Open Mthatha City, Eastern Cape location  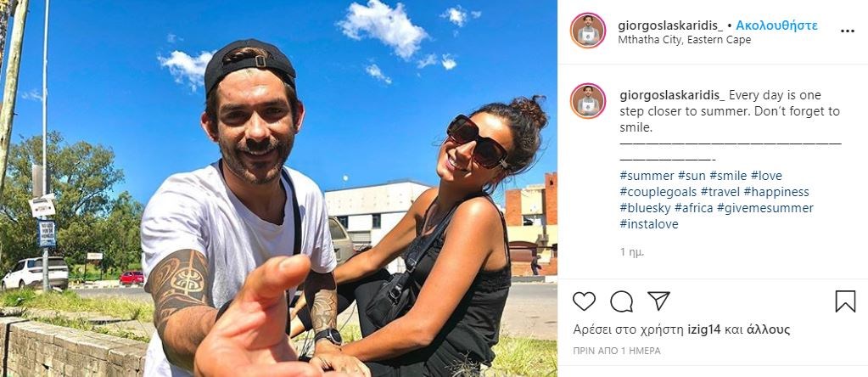coord(684,40)
